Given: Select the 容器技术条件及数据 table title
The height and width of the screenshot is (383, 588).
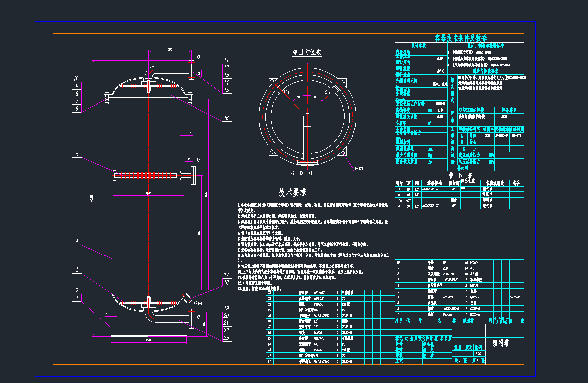Looking at the screenshot, I should click(461, 38).
